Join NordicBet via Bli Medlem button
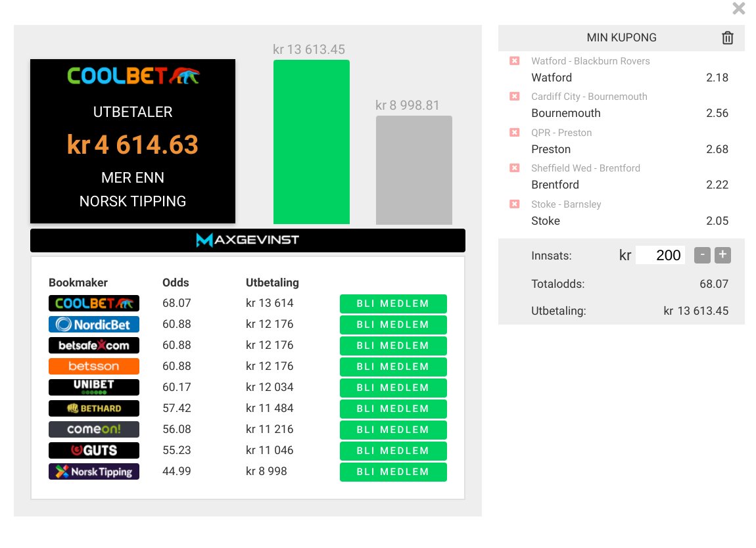 click(x=393, y=325)
